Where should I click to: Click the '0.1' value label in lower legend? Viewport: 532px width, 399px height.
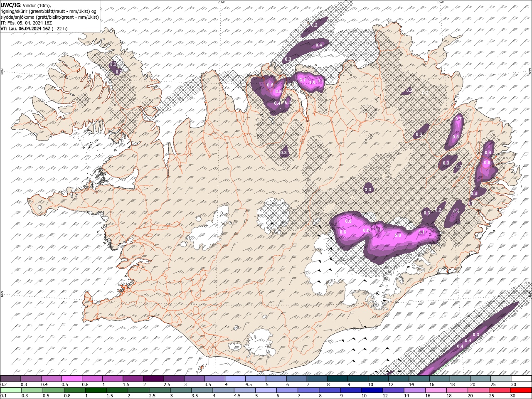4,396
